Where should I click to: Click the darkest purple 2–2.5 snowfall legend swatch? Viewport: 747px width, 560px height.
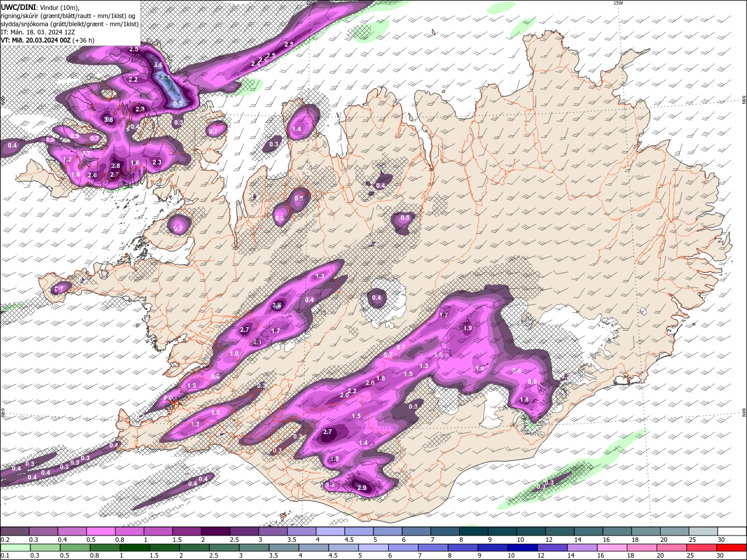[x=215, y=531]
